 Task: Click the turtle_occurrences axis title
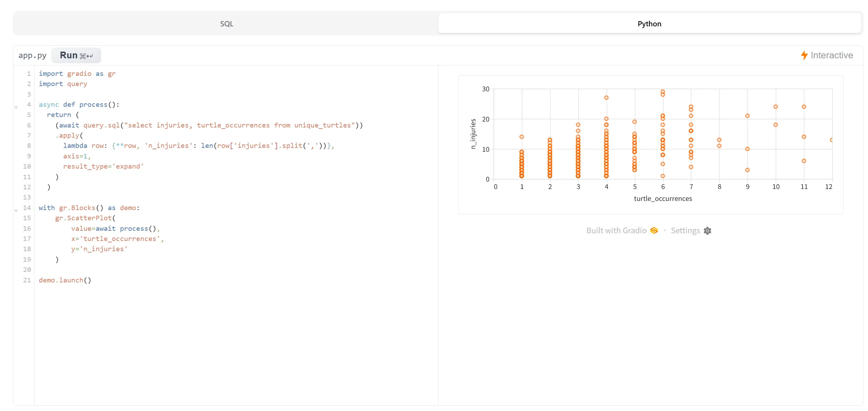click(663, 198)
